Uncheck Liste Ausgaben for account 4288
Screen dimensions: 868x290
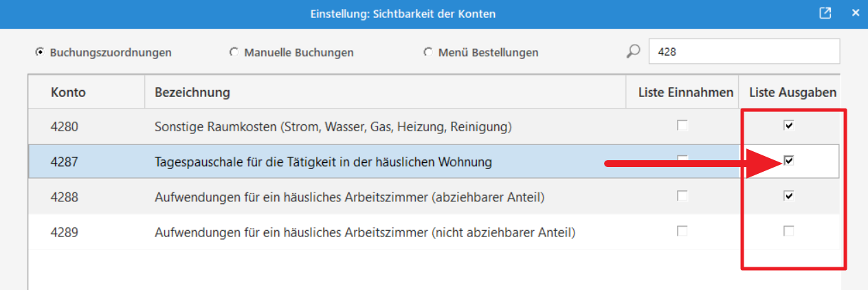tap(789, 197)
